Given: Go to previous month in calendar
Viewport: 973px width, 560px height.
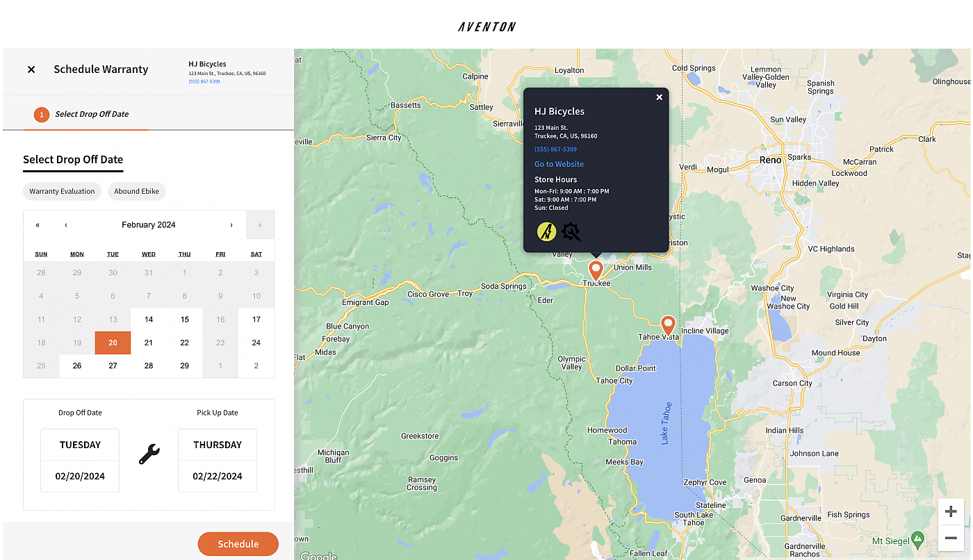Looking at the screenshot, I should (66, 225).
